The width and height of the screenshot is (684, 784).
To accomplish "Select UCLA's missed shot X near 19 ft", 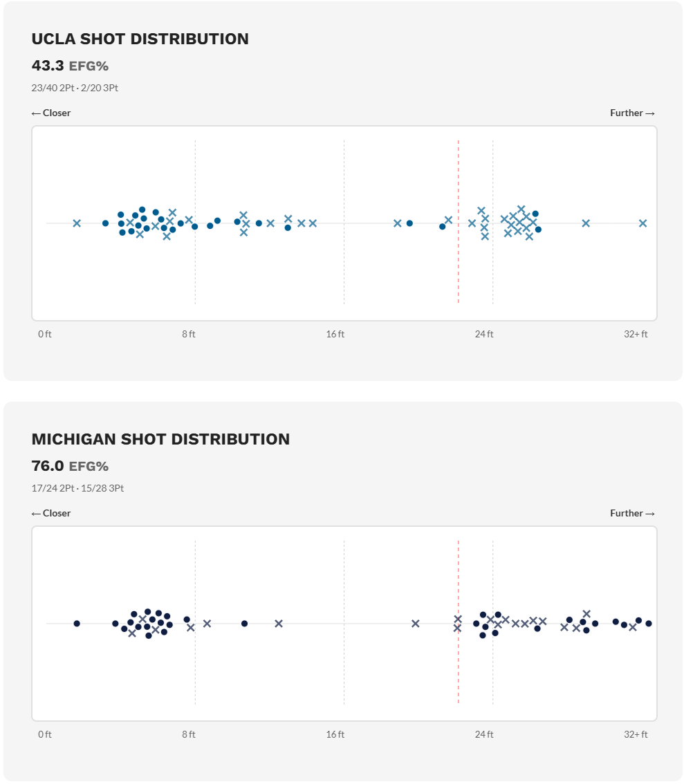I will [398, 223].
